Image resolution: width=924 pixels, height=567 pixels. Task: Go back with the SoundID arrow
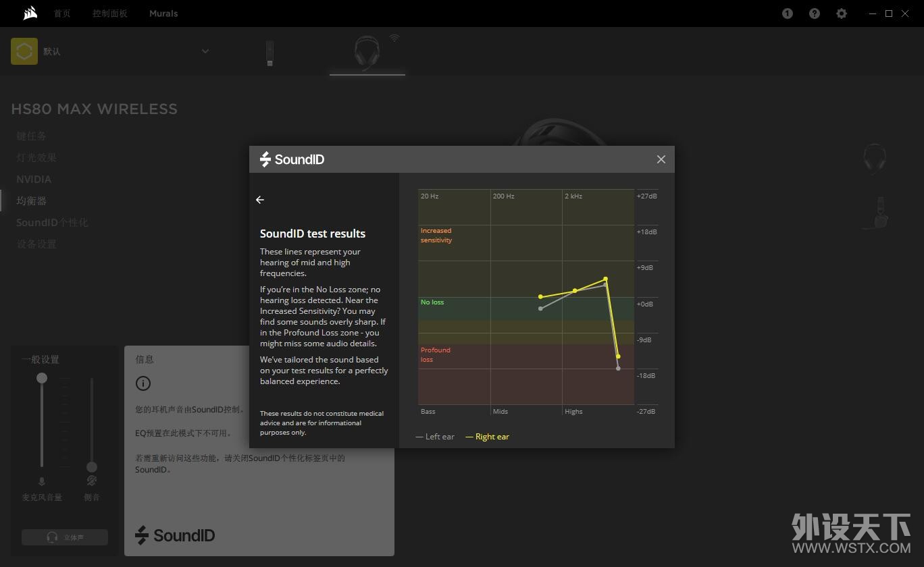coord(260,200)
